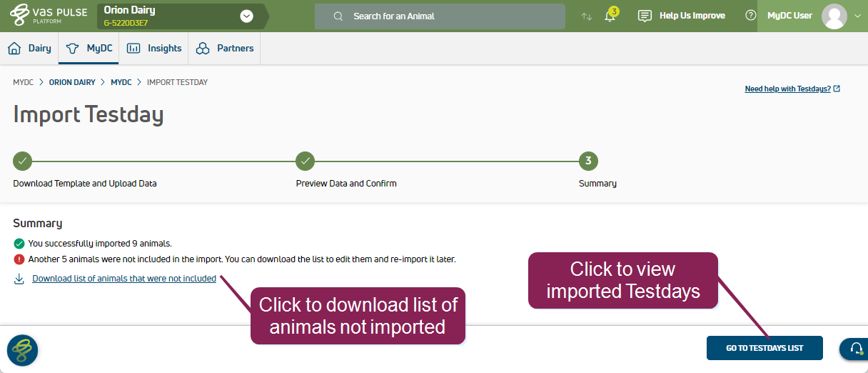Image resolution: width=868 pixels, height=373 pixels.
Task: Click the Search for an Animal field
Action: pos(440,16)
